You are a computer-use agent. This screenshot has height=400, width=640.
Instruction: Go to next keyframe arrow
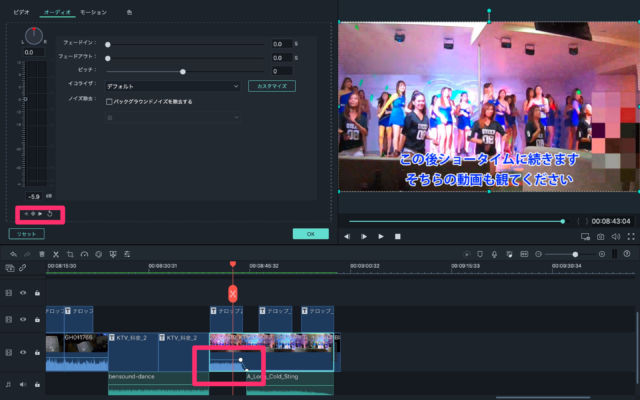[40, 213]
